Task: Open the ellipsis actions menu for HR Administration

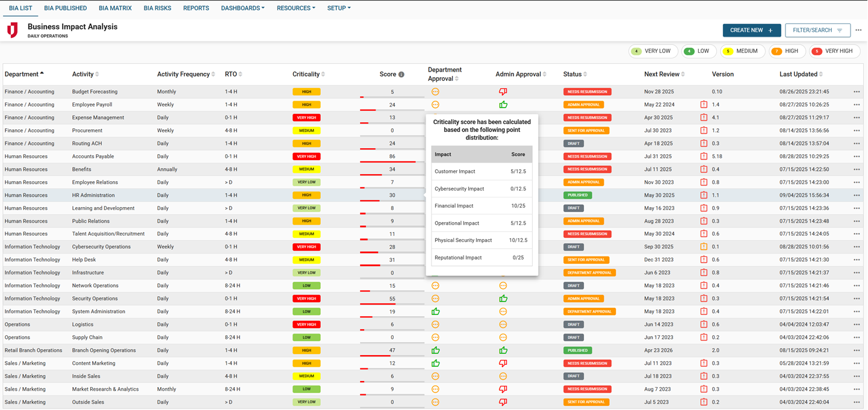Action: tap(857, 194)
